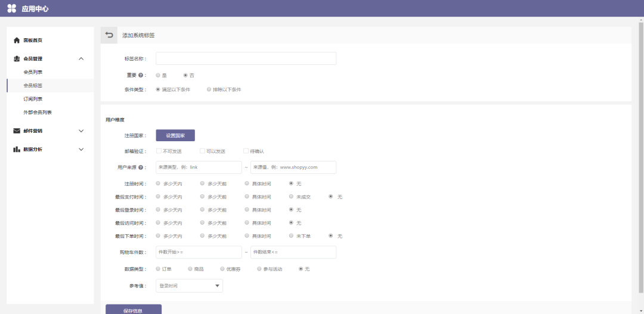Select 无 for 数据类型
The image size is (644, 314).
[301, 269]
